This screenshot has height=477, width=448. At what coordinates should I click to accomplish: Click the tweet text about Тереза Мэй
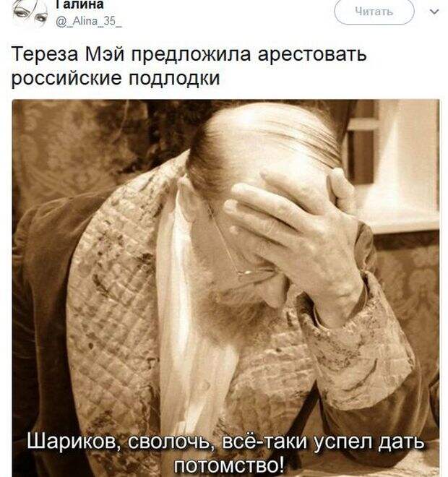coord(189,66)
